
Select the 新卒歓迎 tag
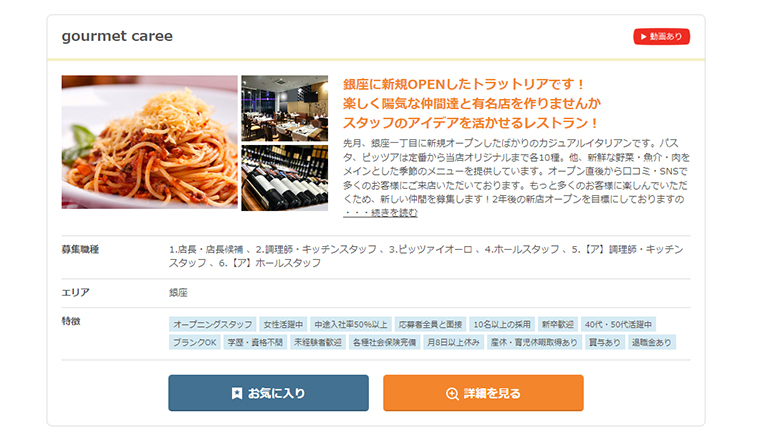point(558,324)
